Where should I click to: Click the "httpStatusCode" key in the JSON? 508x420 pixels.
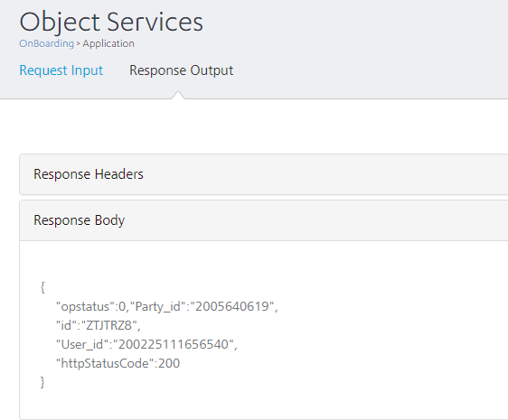pos(105,363)
